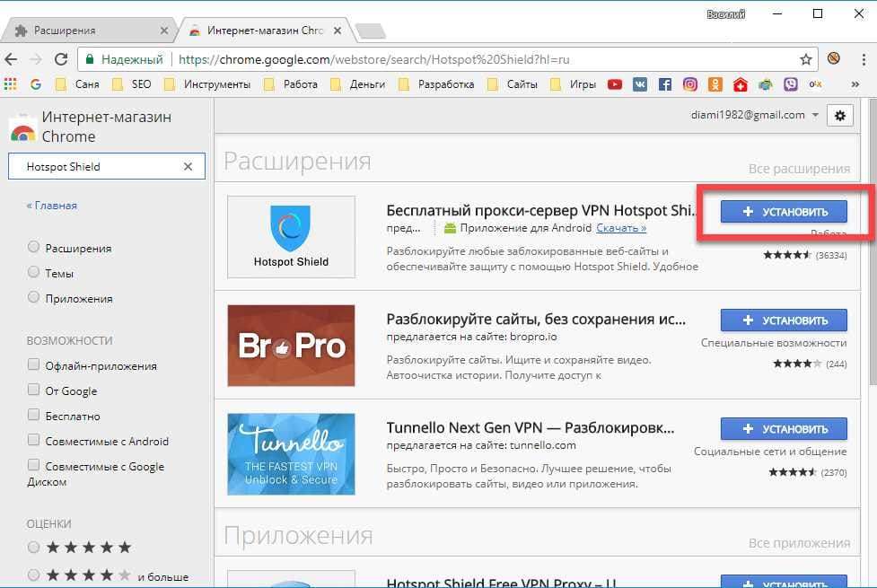Show hidden bookmarks with the double chevron
This screenshot has width=877, height=588.
pos(855,84)
